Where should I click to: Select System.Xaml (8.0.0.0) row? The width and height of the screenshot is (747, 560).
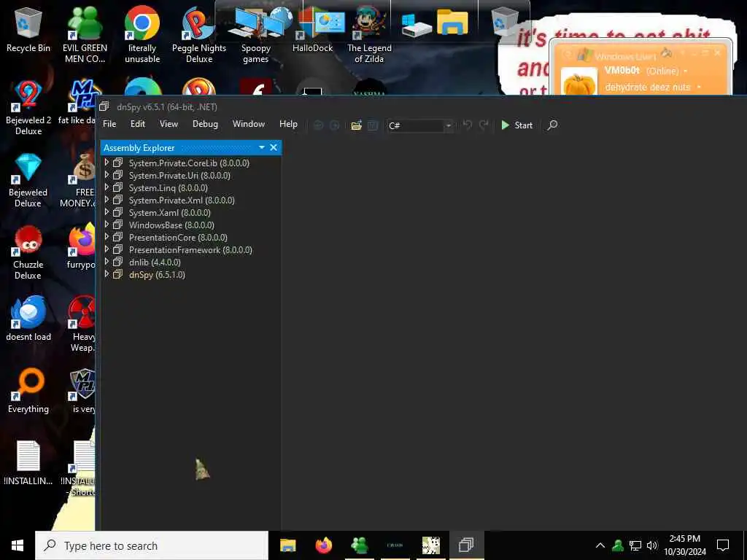coord(169,212)
